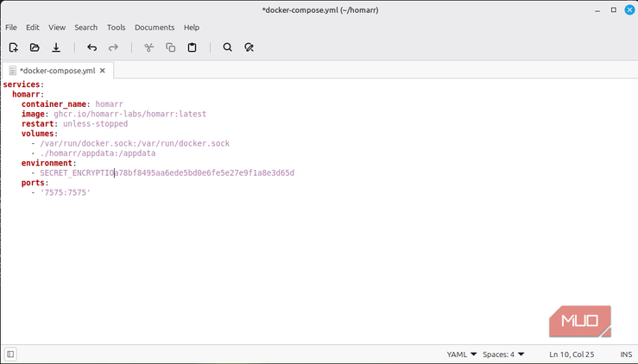Open the View menu
The height and width of the screenshot is (364, 638).
pos(57,28)
